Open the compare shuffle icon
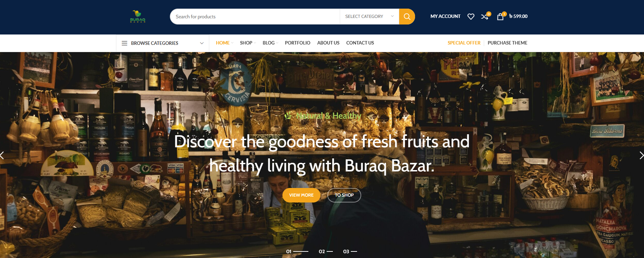This screenshot has width=644, height=258. [485, 16]
